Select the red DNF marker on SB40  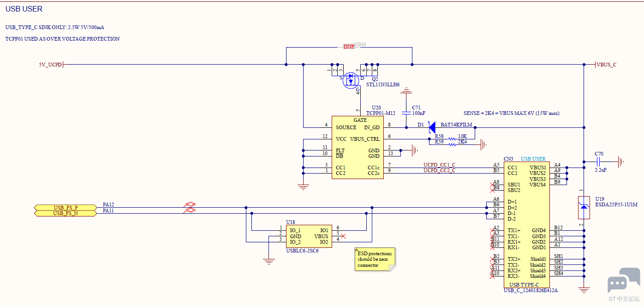coord(349,47)
